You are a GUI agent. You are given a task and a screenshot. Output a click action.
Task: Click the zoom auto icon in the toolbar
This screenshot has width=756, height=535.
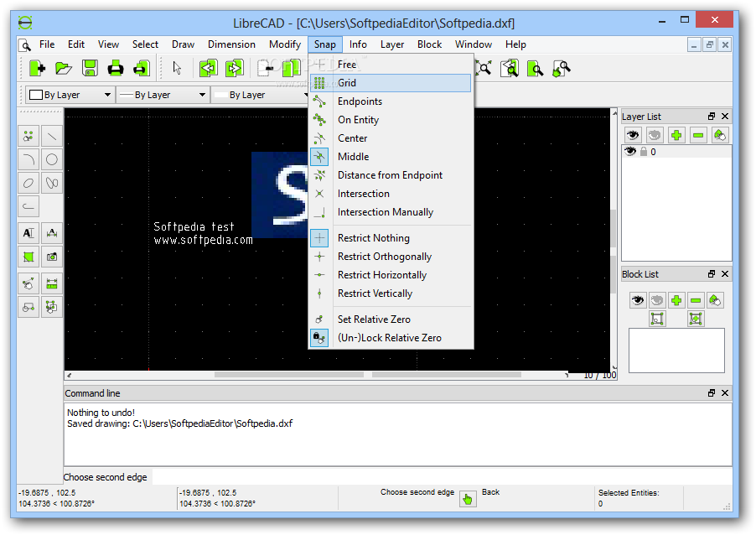pyautogui.click(x=484, y=68)
